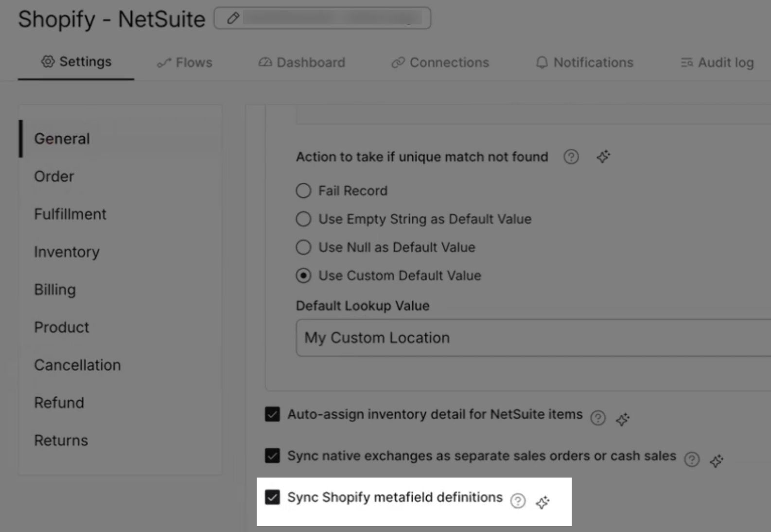Viewport: 771px width, 532px height.
Task: Open help for Sync Shopify metafield definitions
Action: click(518, 501)
